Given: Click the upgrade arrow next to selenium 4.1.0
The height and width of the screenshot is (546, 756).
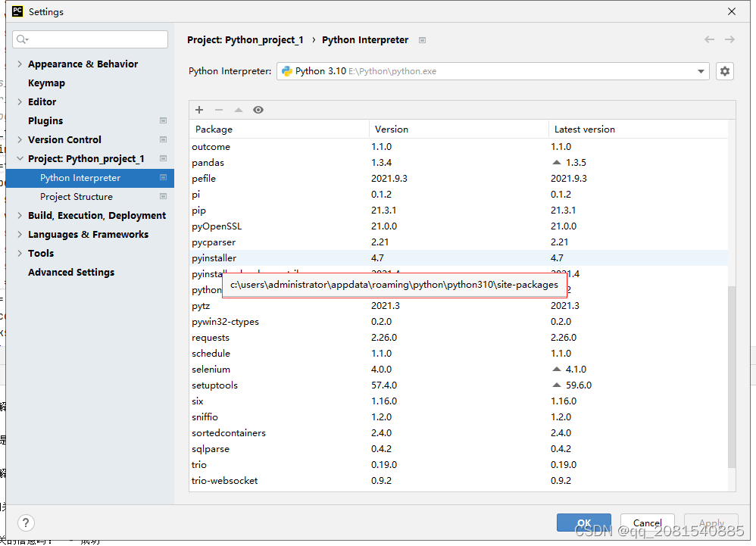Looking at the screenshot, I should pos(557,369).
